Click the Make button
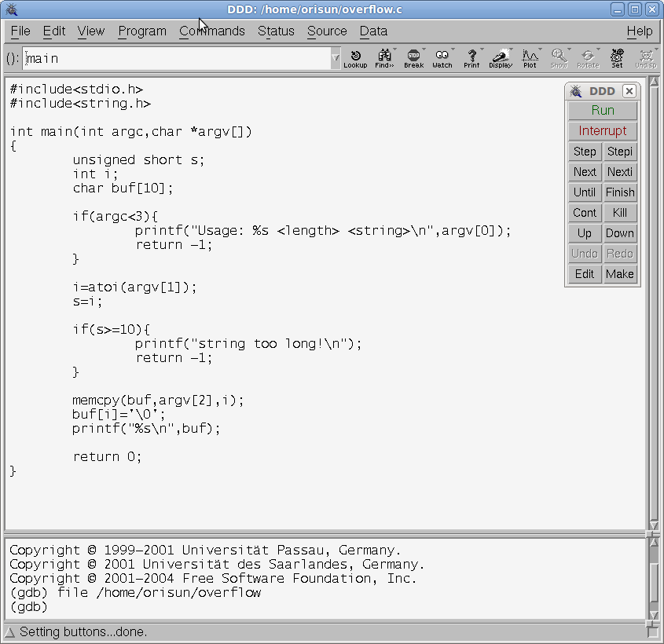This screenshot has height=644, width=664. [x=620, y=274]
